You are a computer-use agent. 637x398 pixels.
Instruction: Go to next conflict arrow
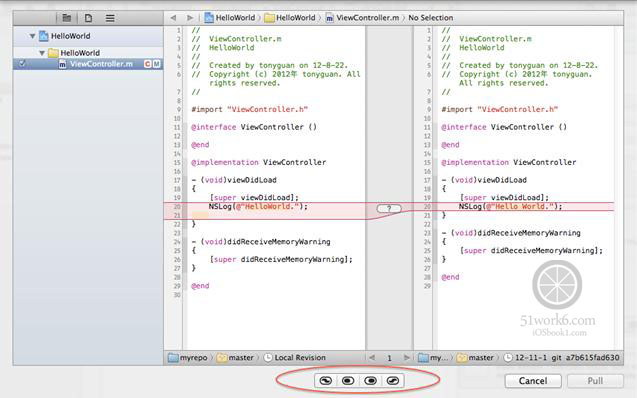coord(406,358)
